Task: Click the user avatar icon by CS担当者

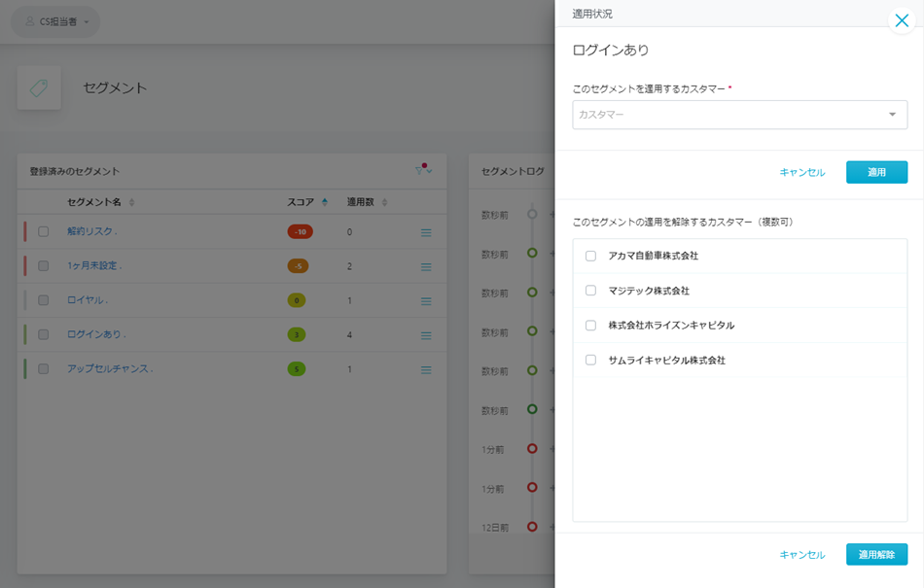Action: [x=29, y=21]
